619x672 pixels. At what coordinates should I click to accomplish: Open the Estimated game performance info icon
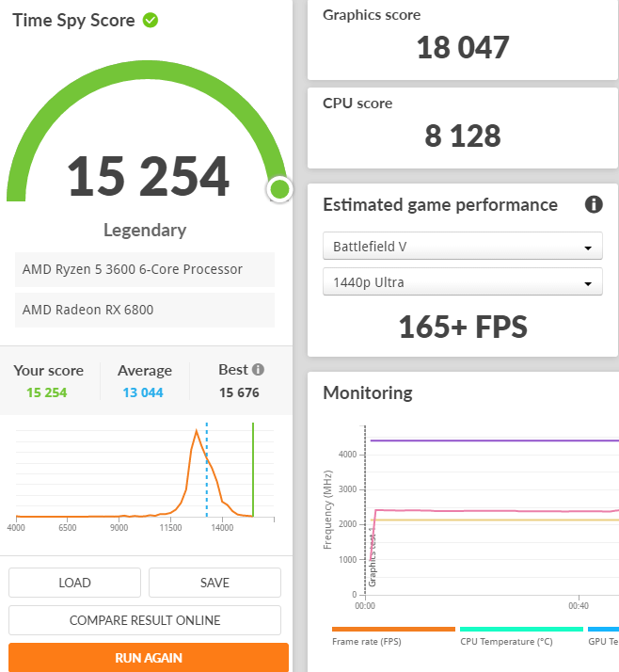pyautogui.click(x=594, y=204)
